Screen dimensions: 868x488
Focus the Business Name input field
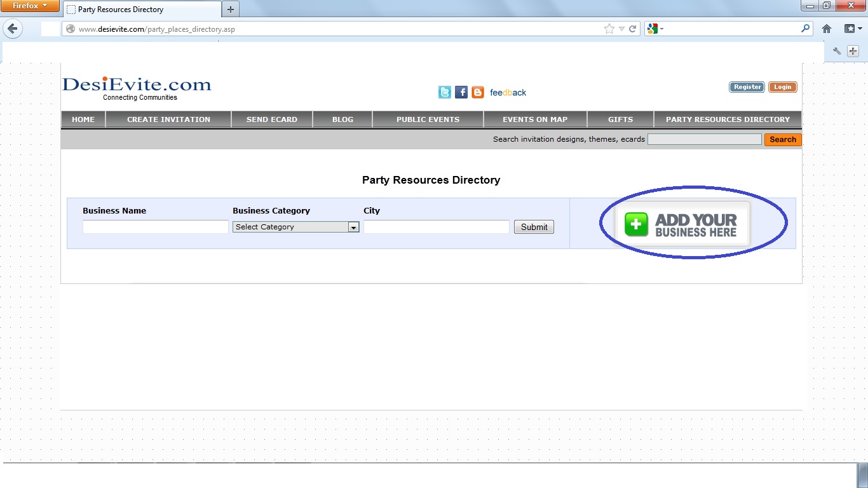pos(155,227)
